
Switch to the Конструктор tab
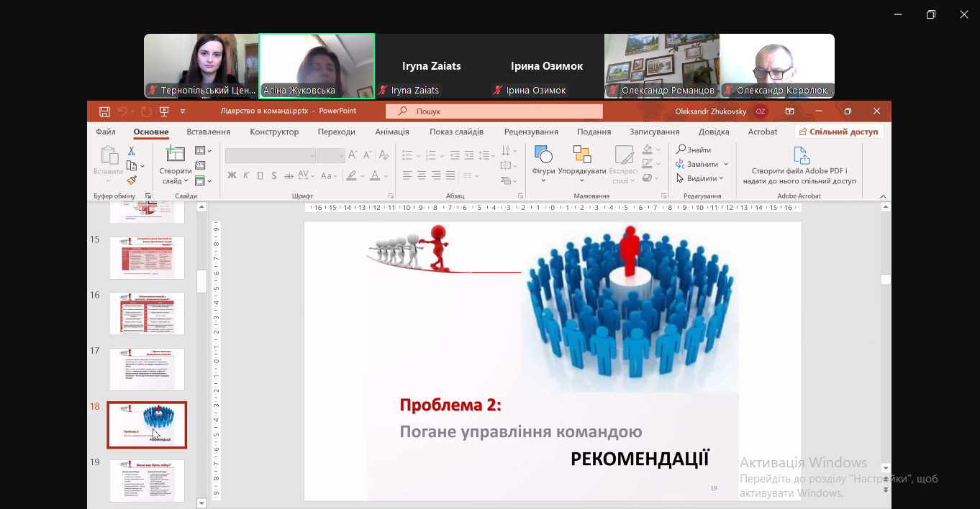(274, 132)
